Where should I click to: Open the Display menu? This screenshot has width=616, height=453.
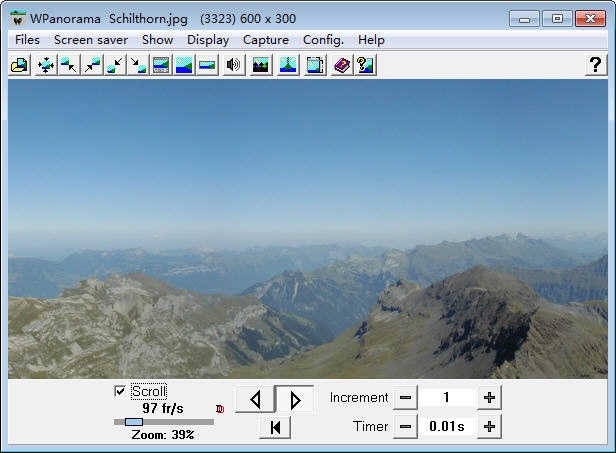[x=208, y=40]
